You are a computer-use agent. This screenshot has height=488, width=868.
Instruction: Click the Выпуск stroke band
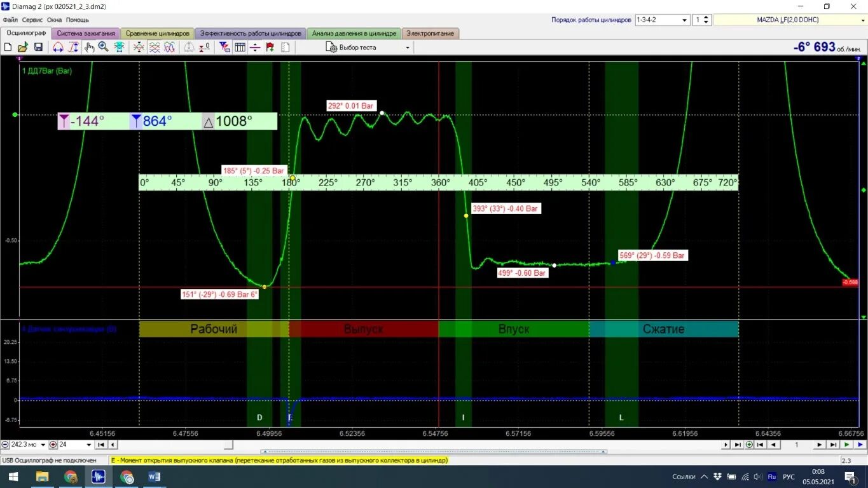click(x=364, y=329)
